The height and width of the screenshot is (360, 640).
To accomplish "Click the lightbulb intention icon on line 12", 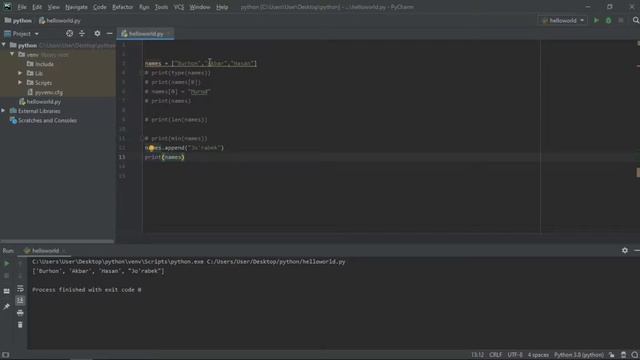I will 151,148.
